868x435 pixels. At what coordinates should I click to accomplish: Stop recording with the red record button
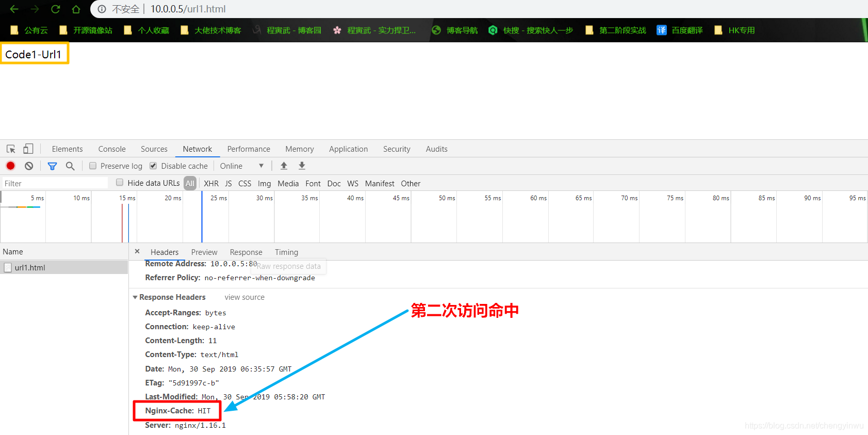point(10,166)
